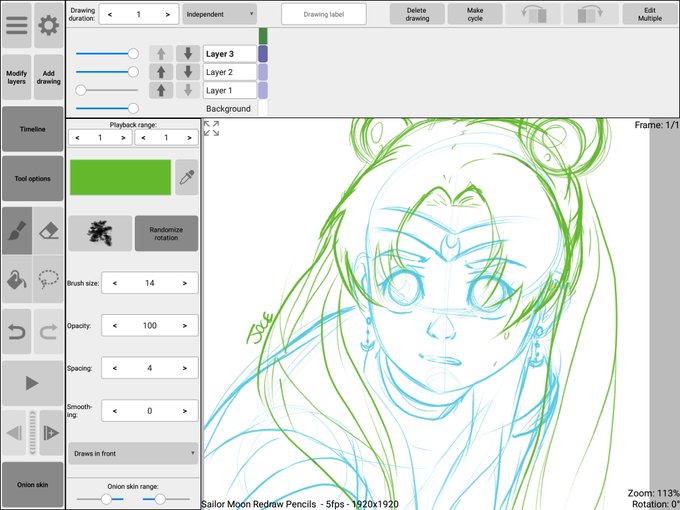Click Layer 1's drawing cell in timeline
Screen dimensions: 680x510
(263, 90)
